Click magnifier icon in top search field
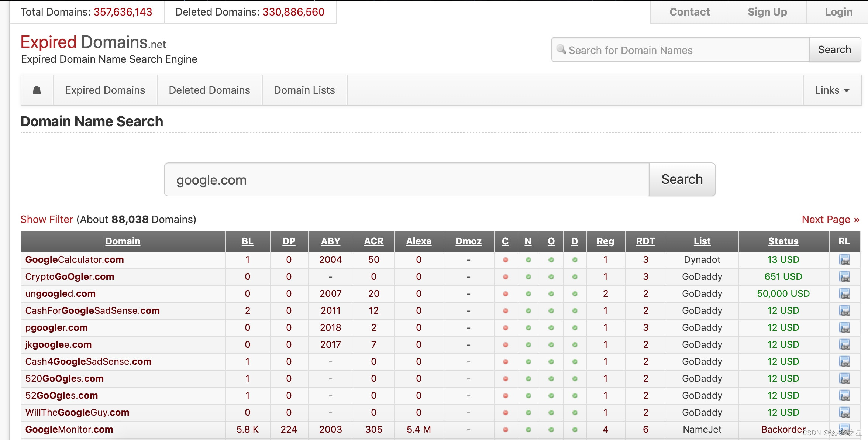This screenshot has height=440, width=868. click(561, 49)
